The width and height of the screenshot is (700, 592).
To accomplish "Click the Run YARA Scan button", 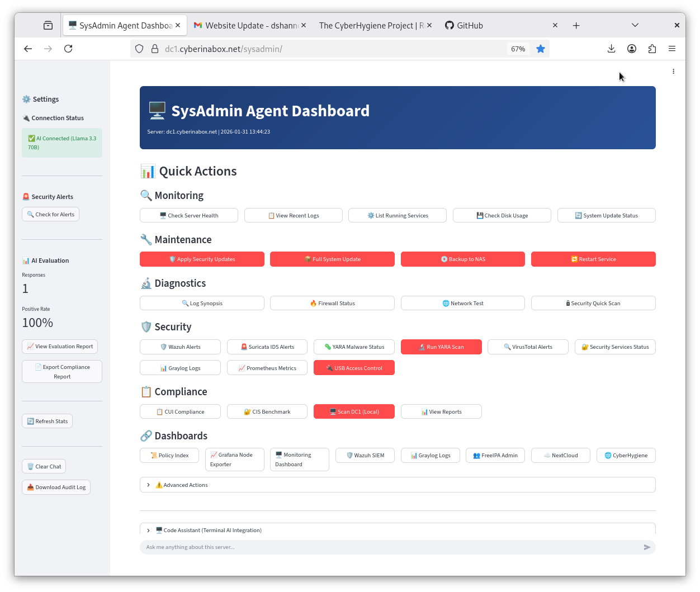I will [x=441, y=347].
